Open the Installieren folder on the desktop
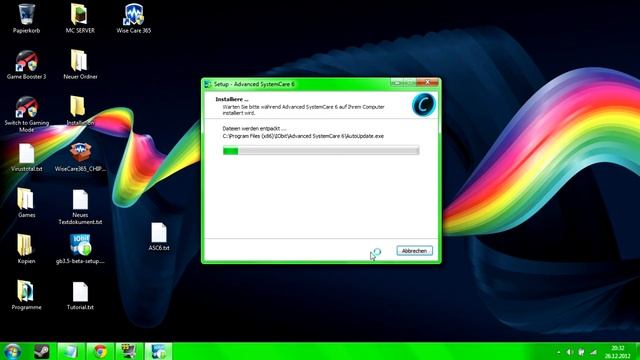Image resolution: width=640 pixels, height=360 pixels. [x=80, y=111]
